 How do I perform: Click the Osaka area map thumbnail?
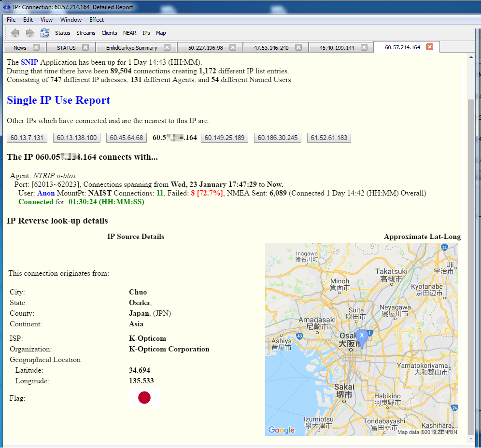coord(362,339)
